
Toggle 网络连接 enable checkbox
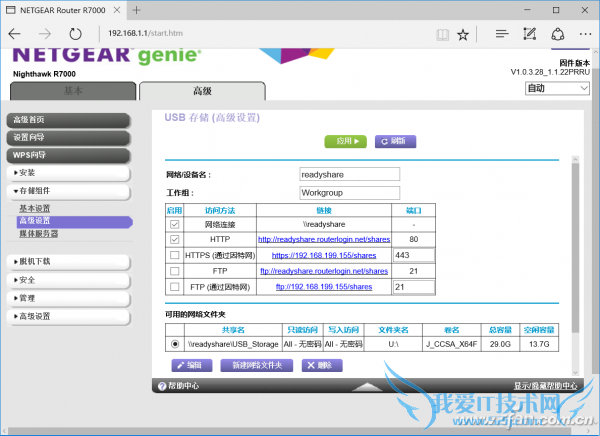(x=174, y=224)
